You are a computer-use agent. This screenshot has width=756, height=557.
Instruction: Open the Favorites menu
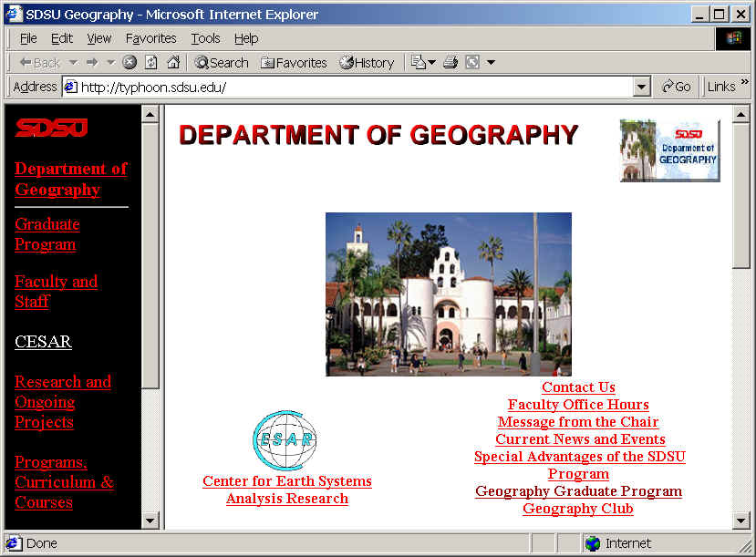tap(150, 38)
